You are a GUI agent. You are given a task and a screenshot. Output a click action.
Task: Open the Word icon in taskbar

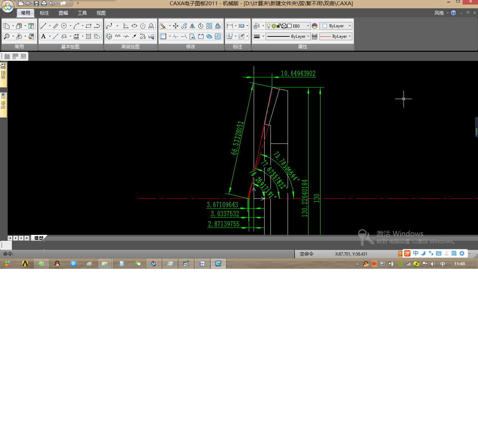tap(202, 264)
